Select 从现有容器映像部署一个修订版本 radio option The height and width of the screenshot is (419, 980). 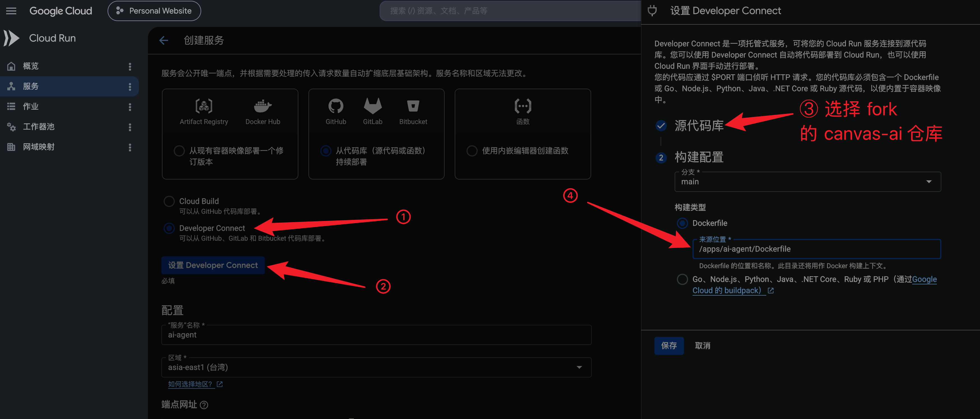[179, 151]
